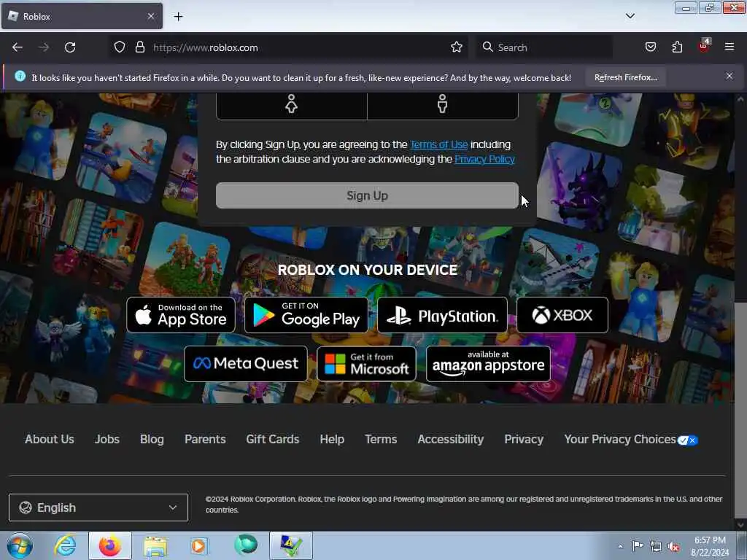
Task: Open the Terms footer link
Action: point(381,439)
